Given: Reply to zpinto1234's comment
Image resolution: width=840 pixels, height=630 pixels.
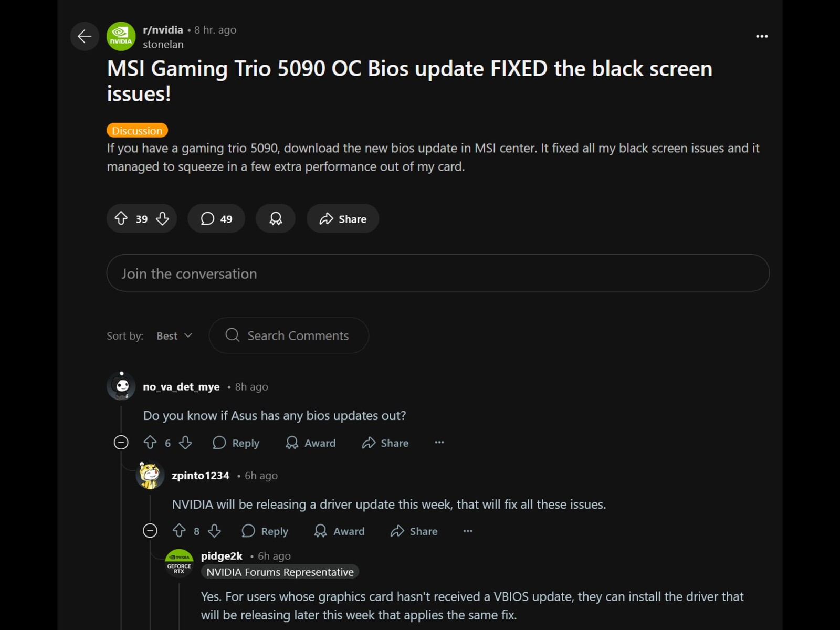Looking at the screenshot, I should coord(265,531).
